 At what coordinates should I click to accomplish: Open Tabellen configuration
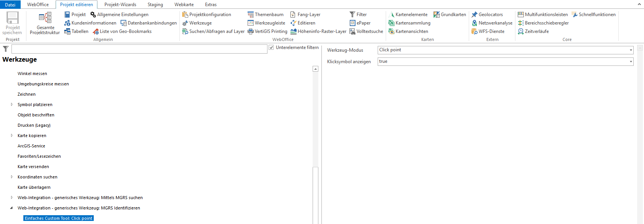(x=76, y=31)
